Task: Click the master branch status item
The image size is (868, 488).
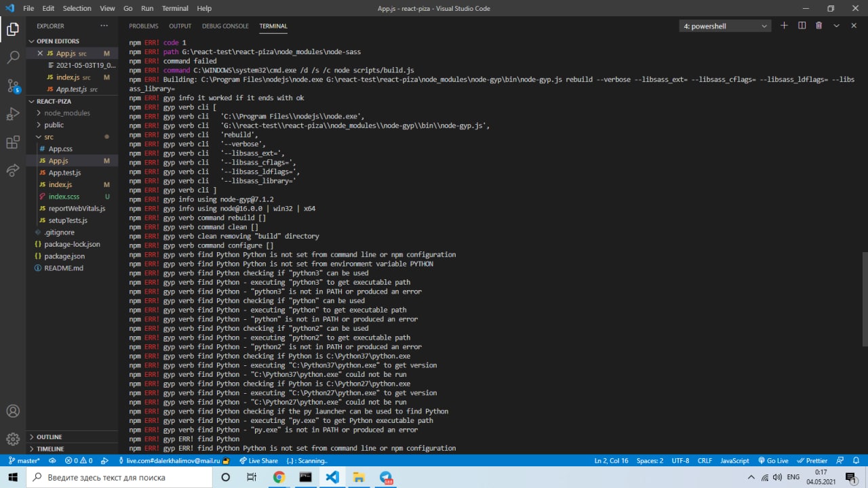Action: [24, 460]
